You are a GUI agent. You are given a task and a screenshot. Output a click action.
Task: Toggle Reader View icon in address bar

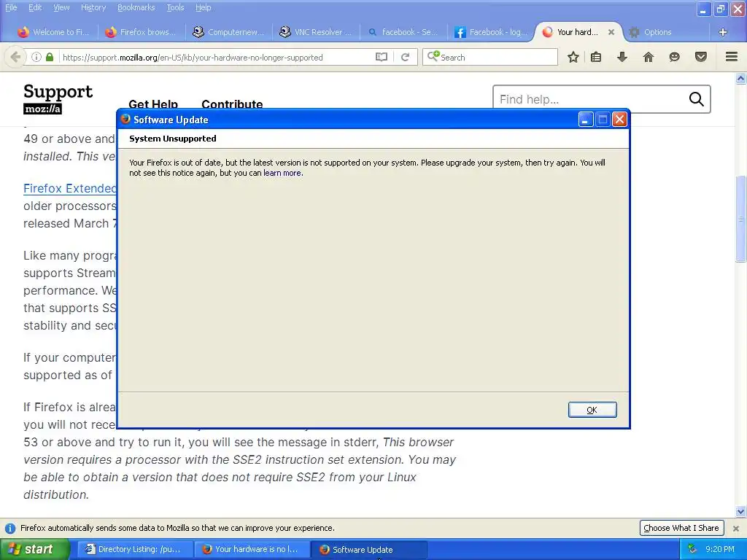(381, 57)
